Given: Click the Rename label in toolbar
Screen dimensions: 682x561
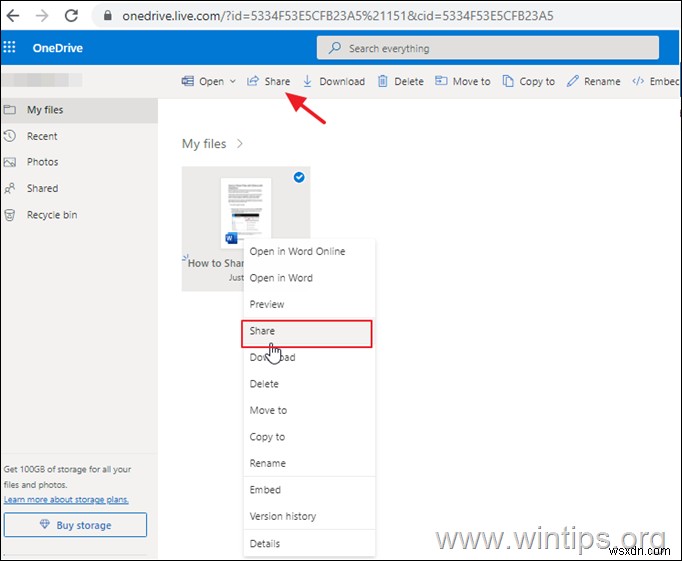Looking at the screenshot, I should pyautogui.click(x=602, y=81).
